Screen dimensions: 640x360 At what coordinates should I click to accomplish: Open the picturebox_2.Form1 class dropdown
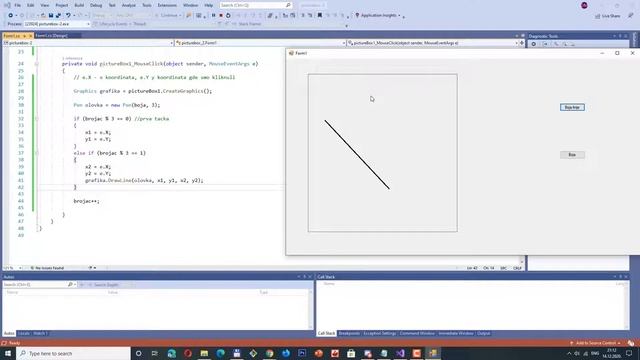pos(260,43)
